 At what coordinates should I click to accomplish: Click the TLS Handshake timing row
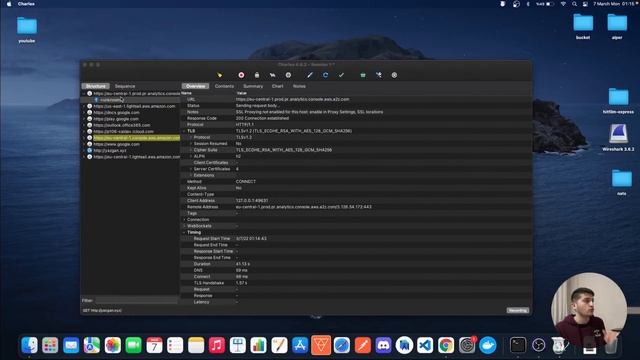tap(356, 283)
